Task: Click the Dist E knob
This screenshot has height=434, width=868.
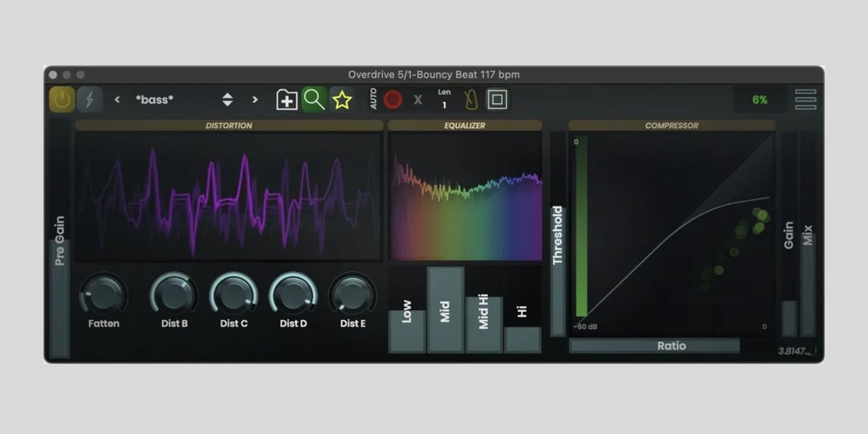Action: coord(352,294)
